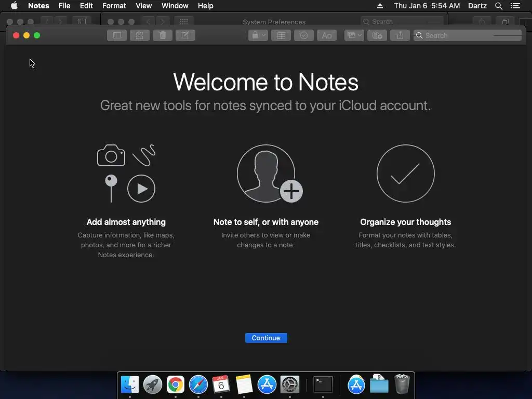Click the Continue button
The image size is (532, 399).
(x=266, y=338)
